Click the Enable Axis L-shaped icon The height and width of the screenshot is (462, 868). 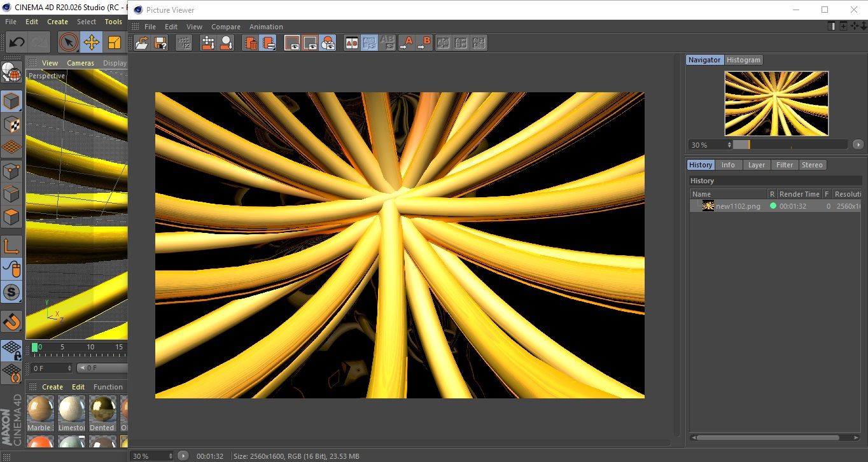(11, 246)
